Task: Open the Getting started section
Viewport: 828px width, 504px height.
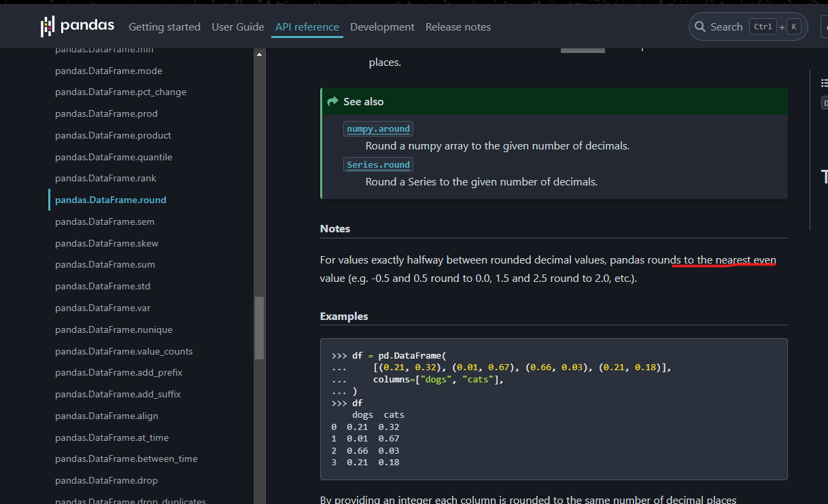Action: point(165,27)
